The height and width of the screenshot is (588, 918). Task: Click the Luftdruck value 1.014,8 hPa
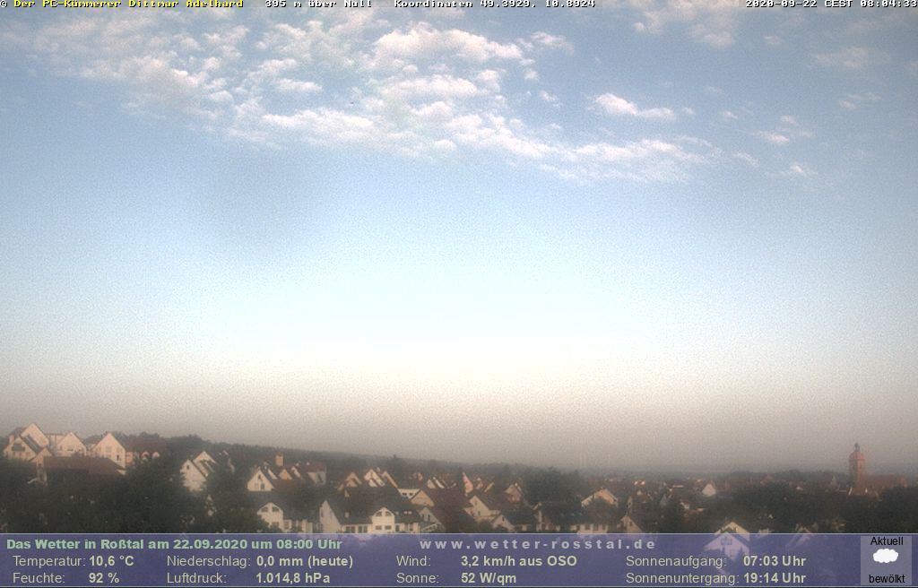[293, 578]
